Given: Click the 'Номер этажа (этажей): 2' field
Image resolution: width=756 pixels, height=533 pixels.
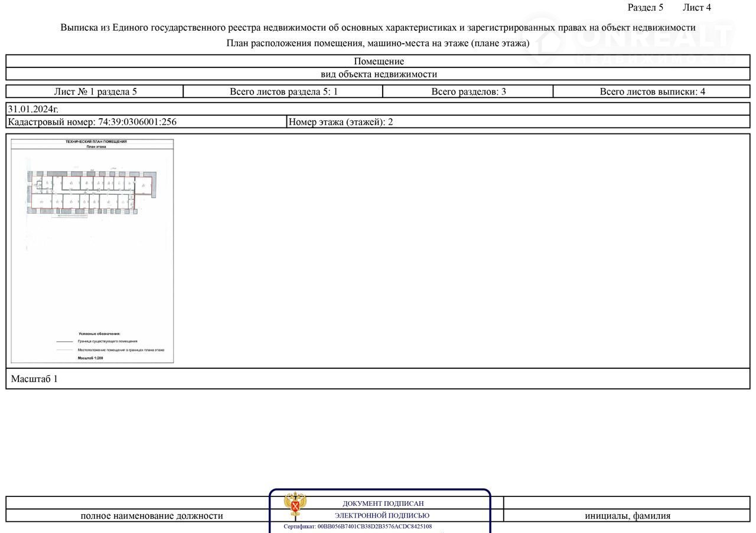Looking at the screenshot, I should pos(341,122).
